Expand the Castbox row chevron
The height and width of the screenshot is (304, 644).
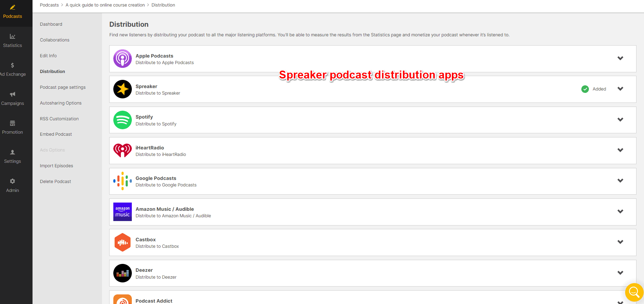tap(620, 242)
